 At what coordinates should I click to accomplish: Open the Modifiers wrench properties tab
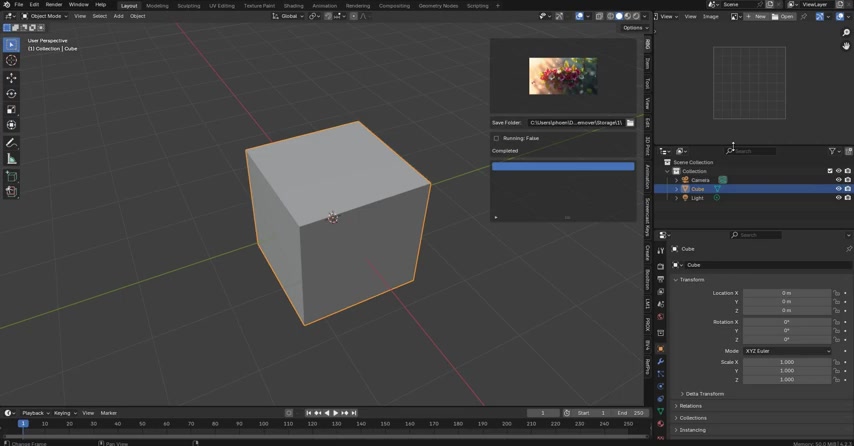(x=661, y=362)
